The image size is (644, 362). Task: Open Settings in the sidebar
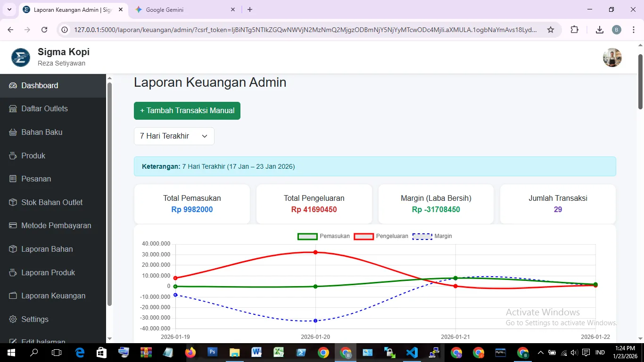click(x=53, y=319)
